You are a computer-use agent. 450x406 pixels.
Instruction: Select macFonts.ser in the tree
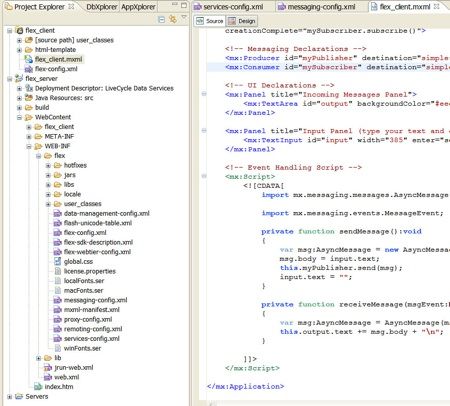[x=84, y=291]
